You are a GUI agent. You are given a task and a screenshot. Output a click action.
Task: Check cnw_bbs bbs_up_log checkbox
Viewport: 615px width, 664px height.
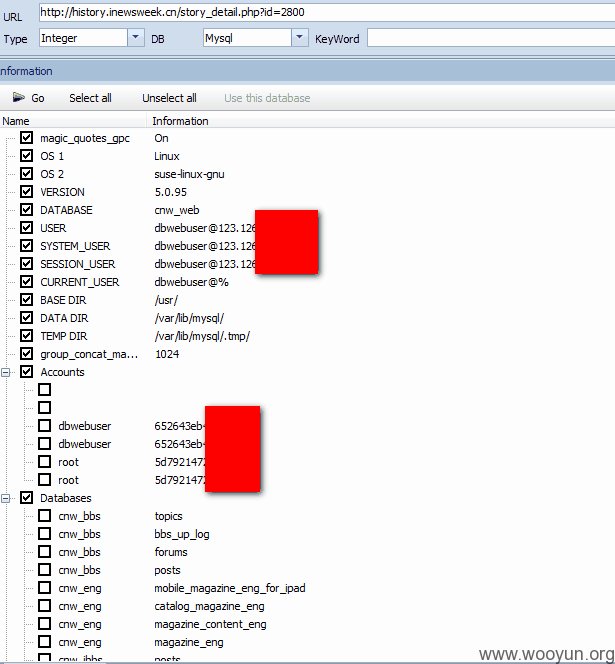pos(44,534)
